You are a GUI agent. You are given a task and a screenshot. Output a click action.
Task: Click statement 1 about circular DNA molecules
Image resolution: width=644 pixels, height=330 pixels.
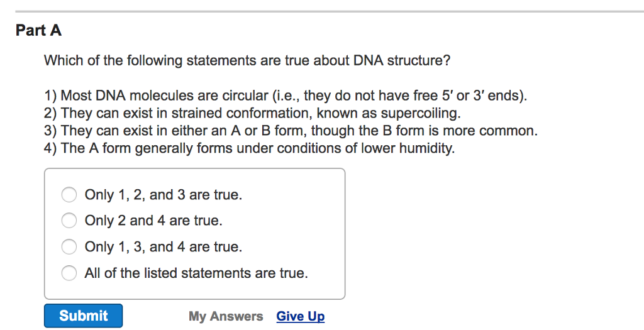286,96
